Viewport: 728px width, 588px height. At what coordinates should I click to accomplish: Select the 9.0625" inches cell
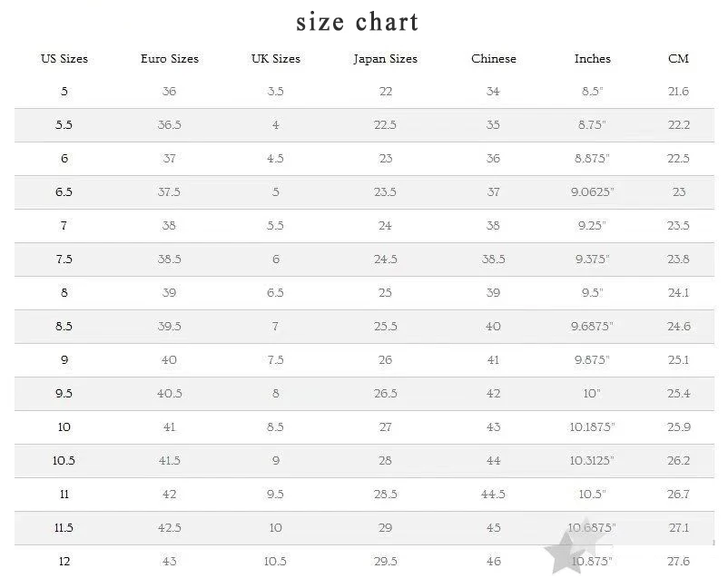593,192
